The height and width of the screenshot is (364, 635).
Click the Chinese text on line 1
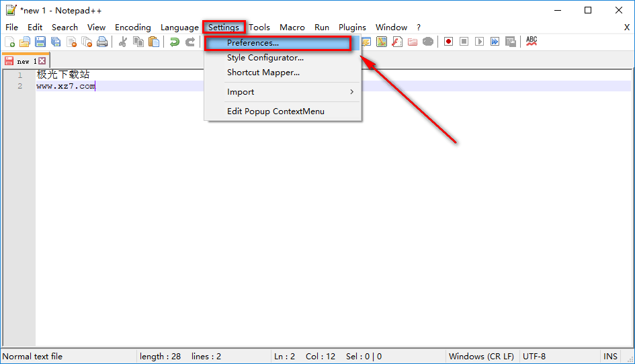63,75
